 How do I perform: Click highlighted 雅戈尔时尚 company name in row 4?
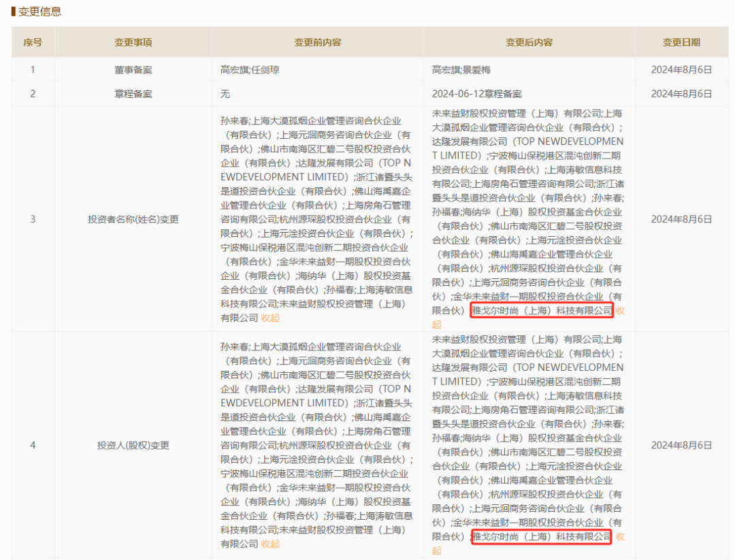[x=542, y=536]
